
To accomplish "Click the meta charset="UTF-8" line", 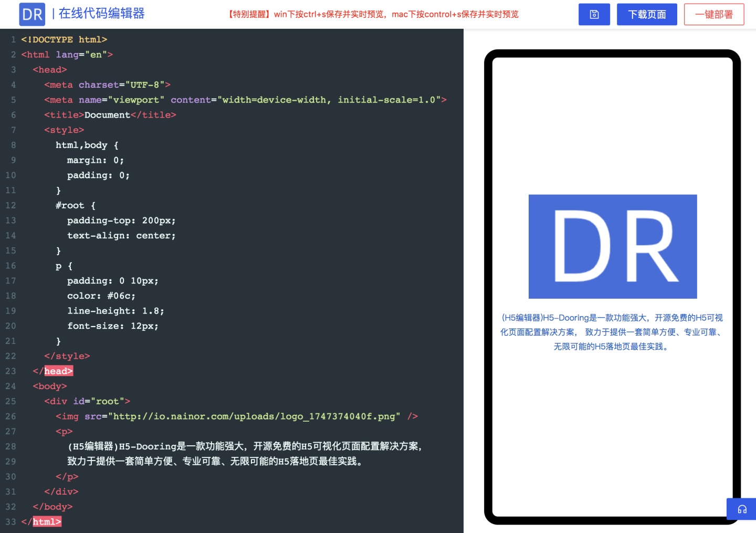I will pyautogui.click(x=107, y=85).
